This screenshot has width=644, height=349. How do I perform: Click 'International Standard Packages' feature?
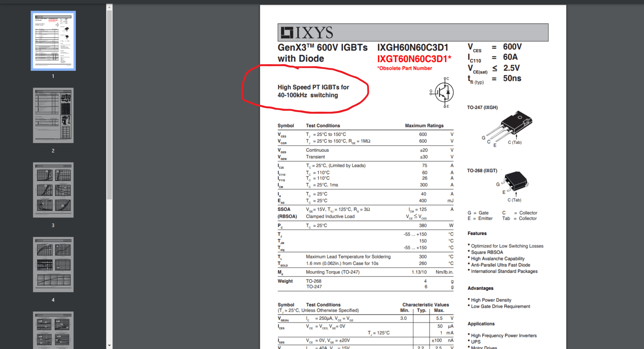504,271
